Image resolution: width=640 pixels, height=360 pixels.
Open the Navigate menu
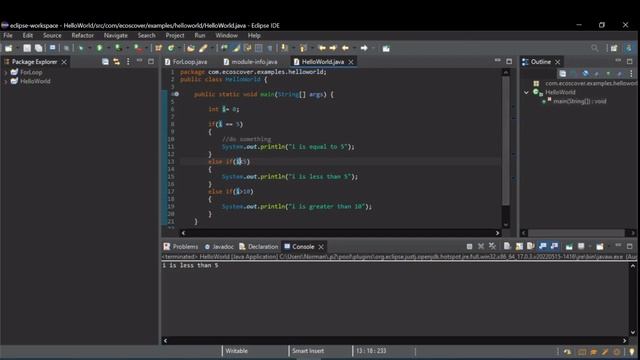click(x=116, y=36)
